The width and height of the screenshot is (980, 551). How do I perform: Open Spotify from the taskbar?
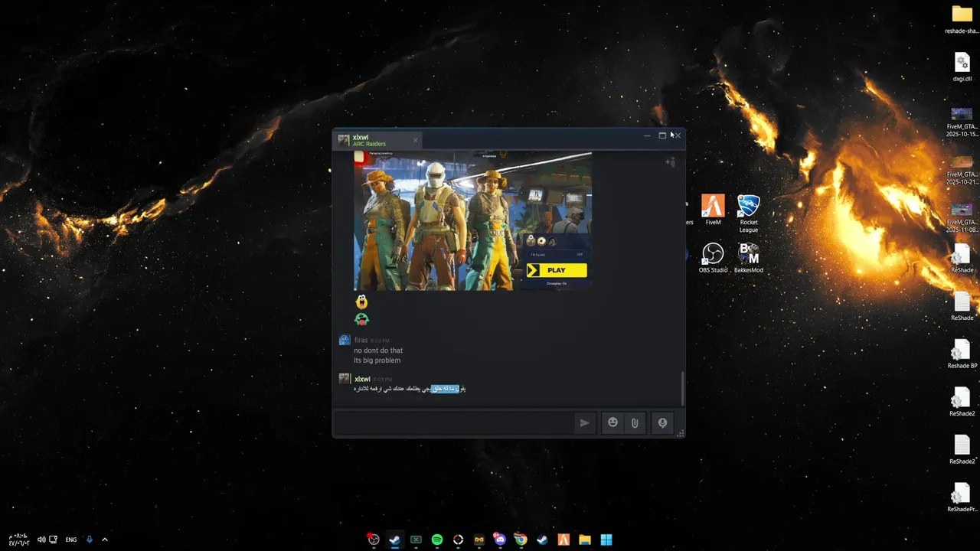[437, 540]
